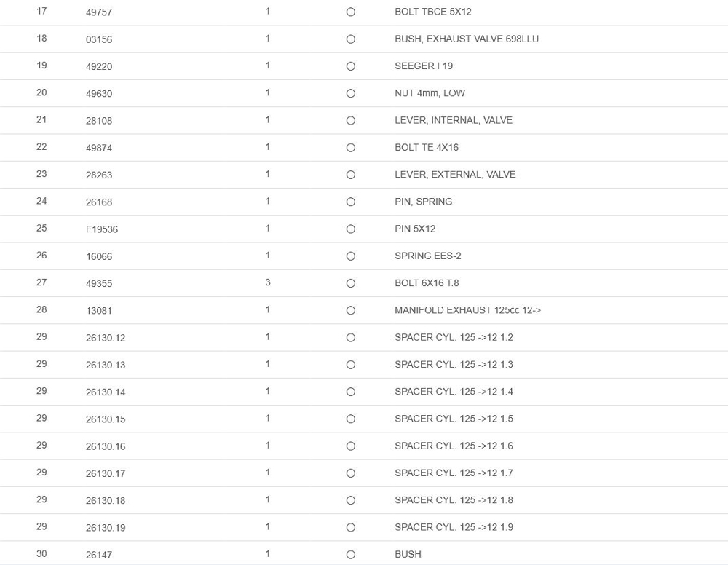Viewport: 728px width, 565px height.
Task: Click the SPACER CYL. 125 ->12 1.6 description
Action: 454,446
